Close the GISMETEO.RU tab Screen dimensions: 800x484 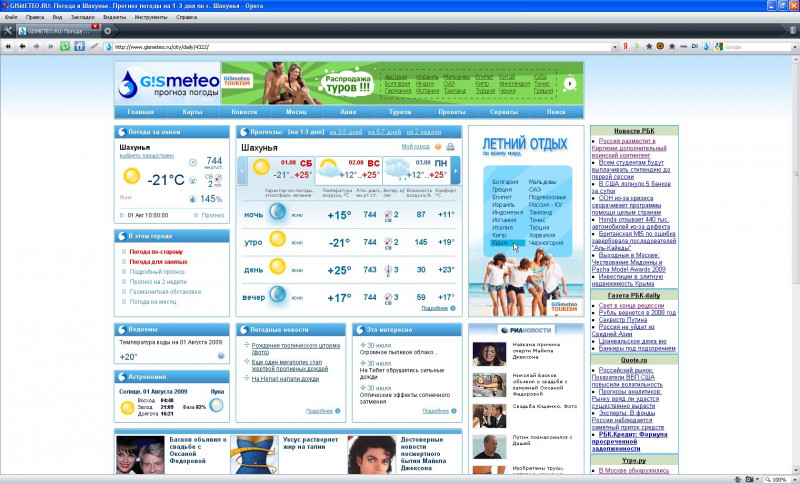95,26
